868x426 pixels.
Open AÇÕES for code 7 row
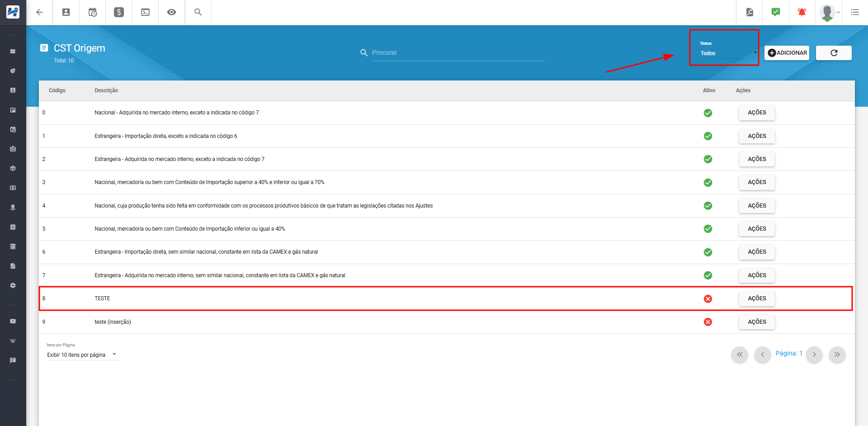(757, 275)
